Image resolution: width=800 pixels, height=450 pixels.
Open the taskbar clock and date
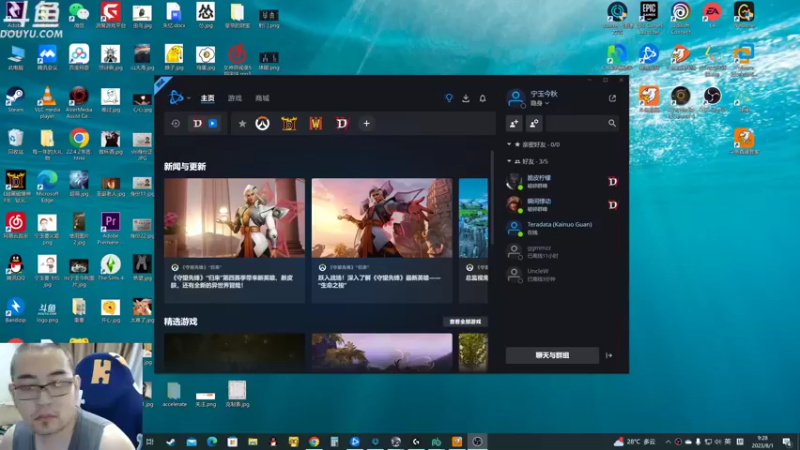762,442
